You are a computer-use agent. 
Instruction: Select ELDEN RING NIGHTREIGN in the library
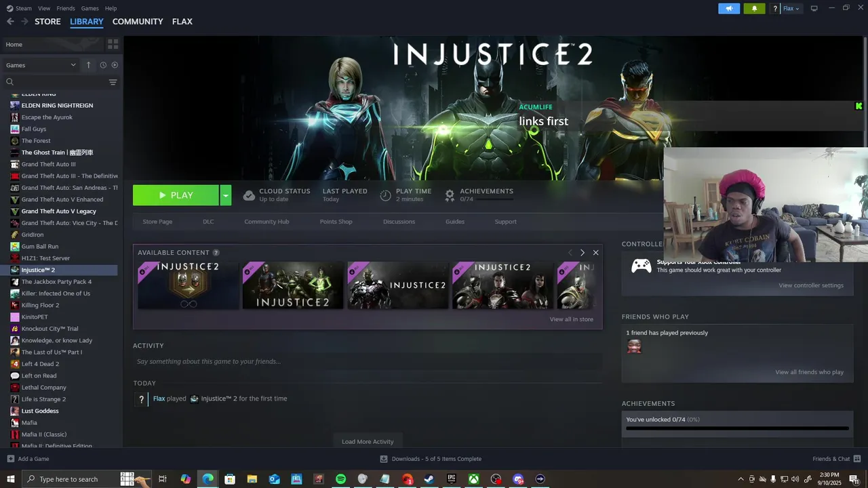pos(57,105)
